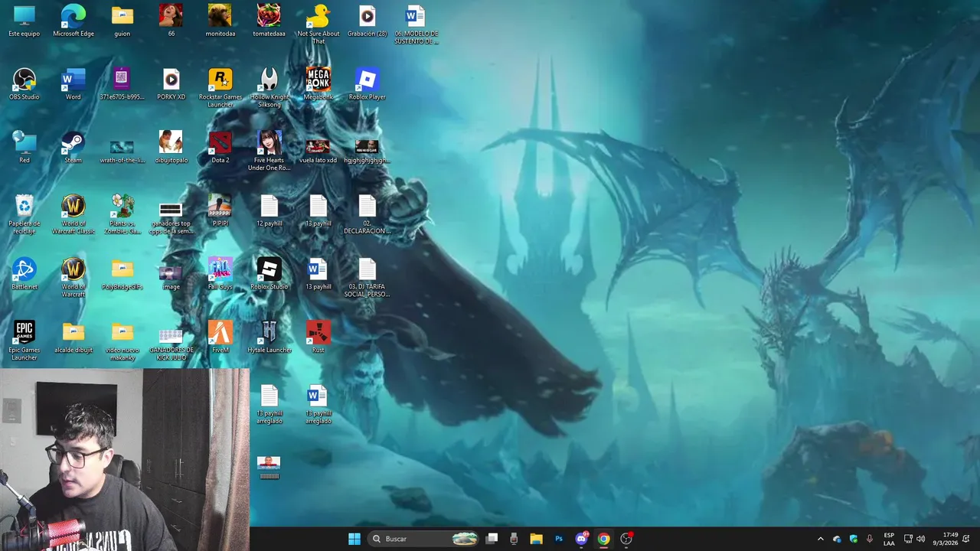Image resolution: width=980 pixels, height=551 pixels.
Task: Open the Battle.net launcher shortcut
Action: (x=24, y=274)
